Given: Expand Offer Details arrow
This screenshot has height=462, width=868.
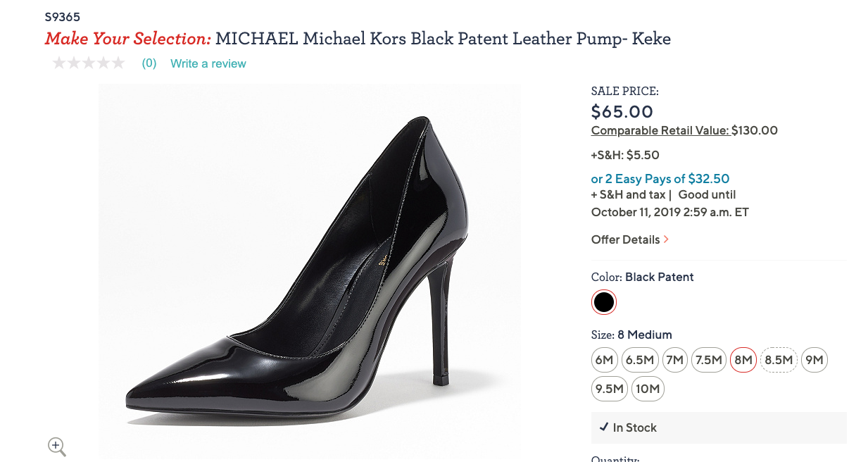Looking at the screenshot, I should coord(666,239).
